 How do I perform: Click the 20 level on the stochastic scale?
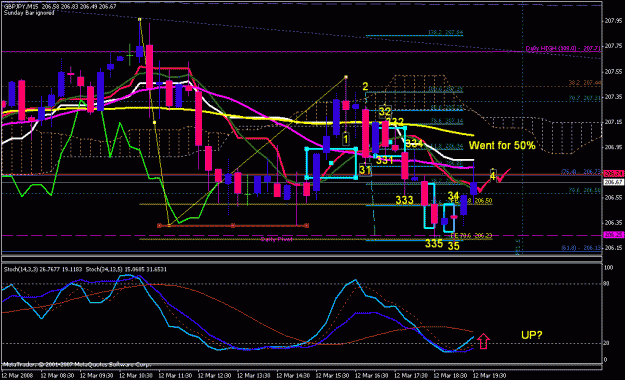(607, 343)
